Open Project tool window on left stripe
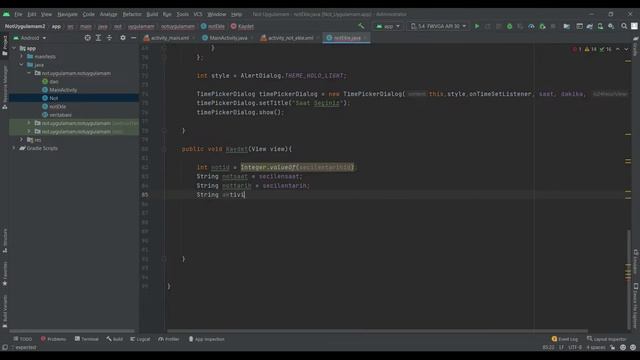The image size is (640, 360). click(x=4, y=45)
